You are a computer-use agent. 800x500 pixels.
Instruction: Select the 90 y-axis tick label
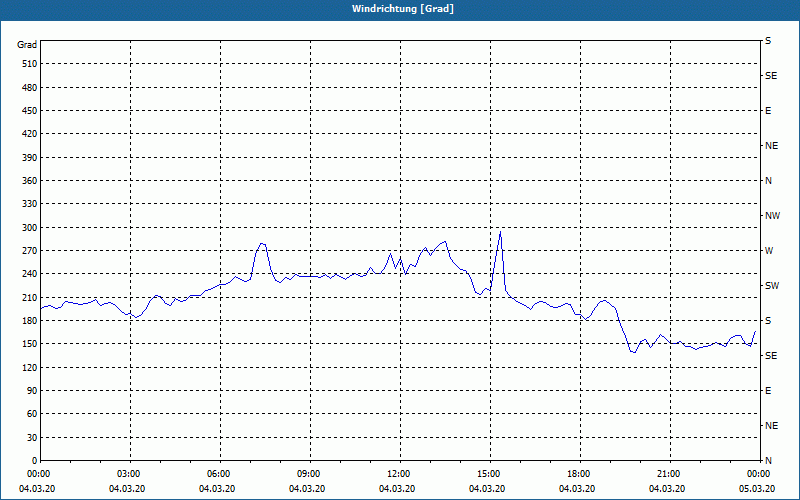coord(32,391)
